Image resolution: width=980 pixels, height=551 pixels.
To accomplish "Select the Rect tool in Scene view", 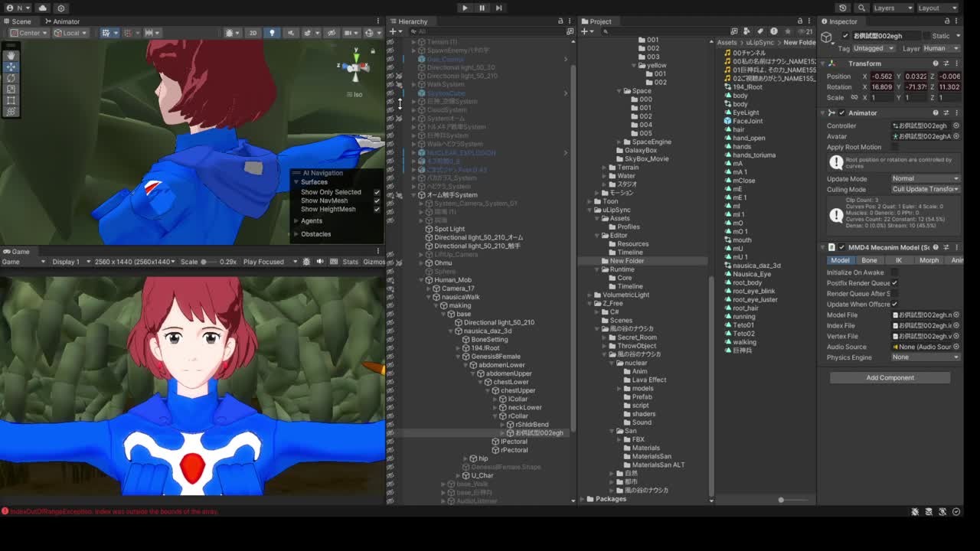I will pos(11,100).
